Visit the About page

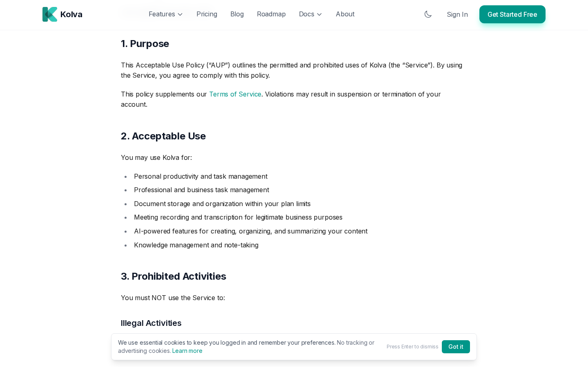point(345,14)
